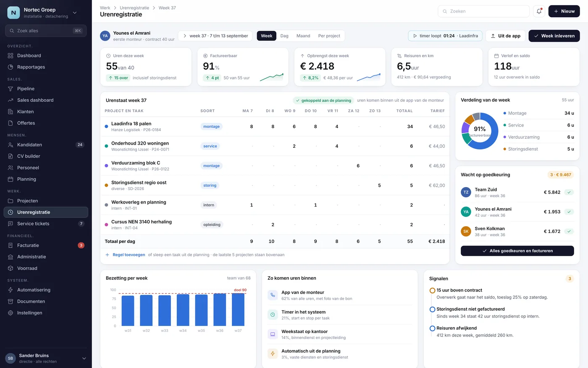The width and height of the screenshot is (588, 368).
Task: Open Offertes using its document icon
Action: (x=10, y=123)
